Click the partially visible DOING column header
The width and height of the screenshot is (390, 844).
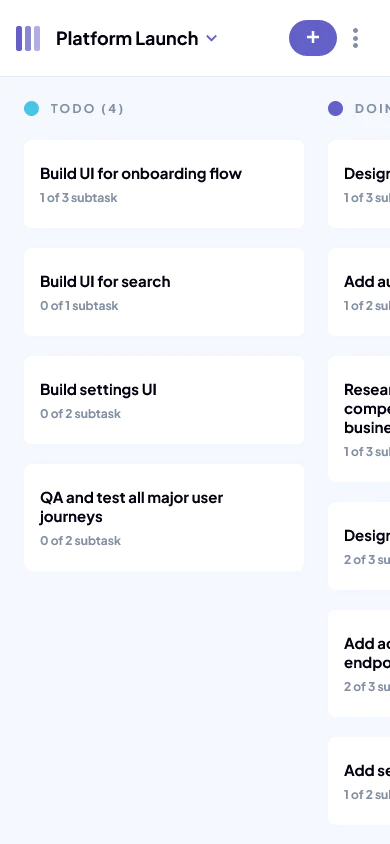tap(372, 109)
